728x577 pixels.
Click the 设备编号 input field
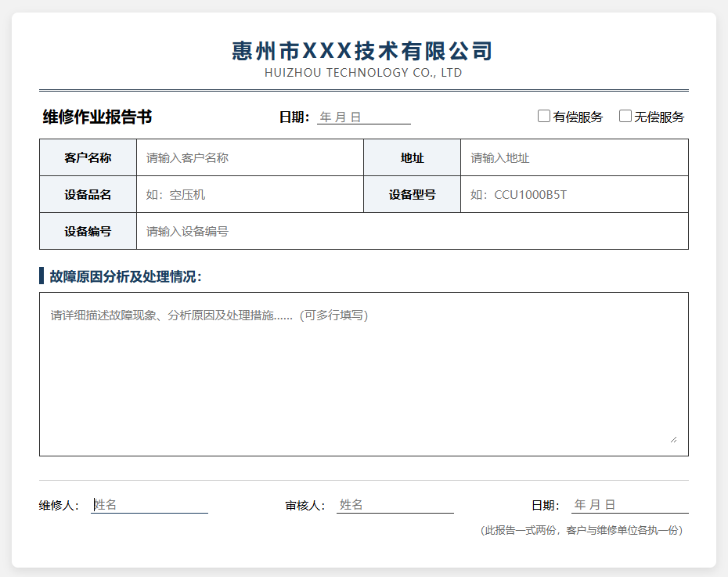(413, 231)
